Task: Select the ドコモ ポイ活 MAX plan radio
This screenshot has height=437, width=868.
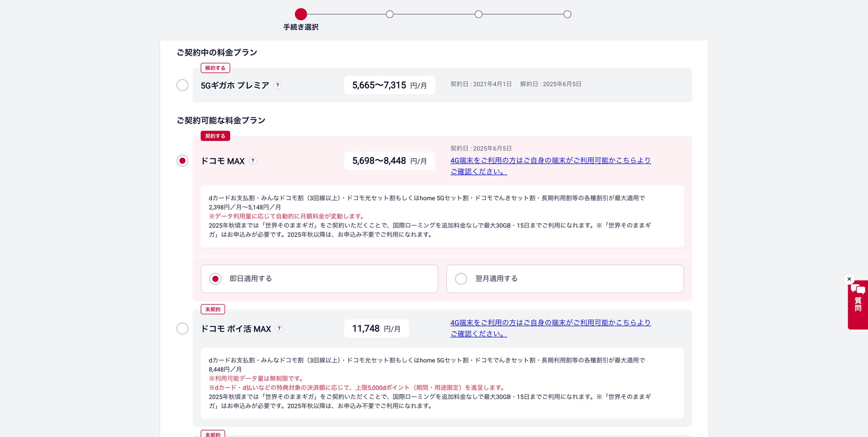Action: tap(182, 329)
